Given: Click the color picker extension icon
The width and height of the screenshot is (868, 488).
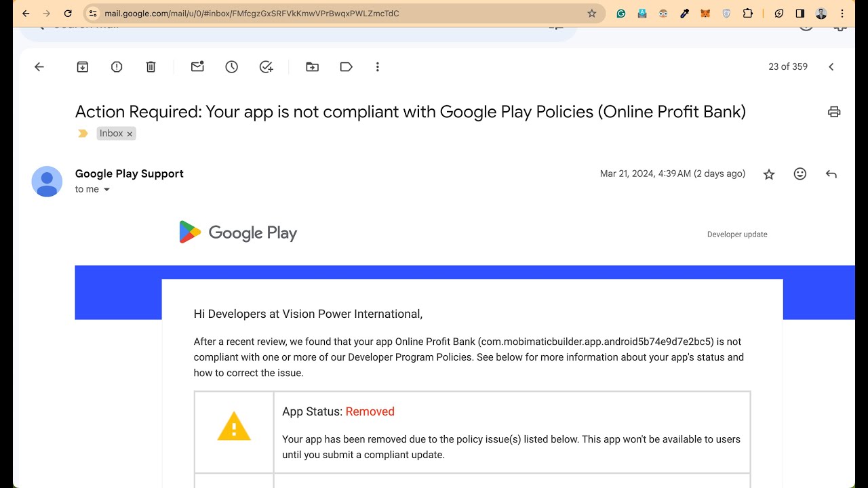Looking at the screenshot, I should click(684, 13).
